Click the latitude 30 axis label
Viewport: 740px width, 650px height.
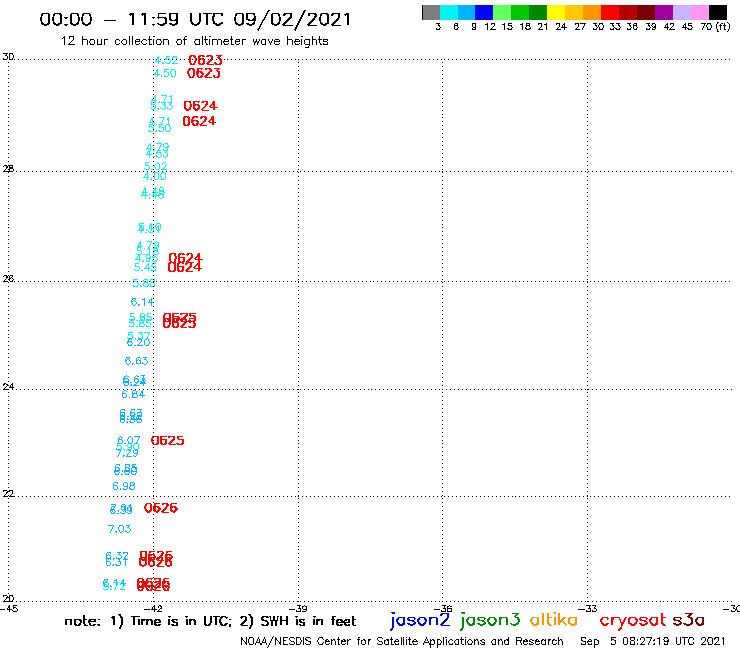point(8,57)
